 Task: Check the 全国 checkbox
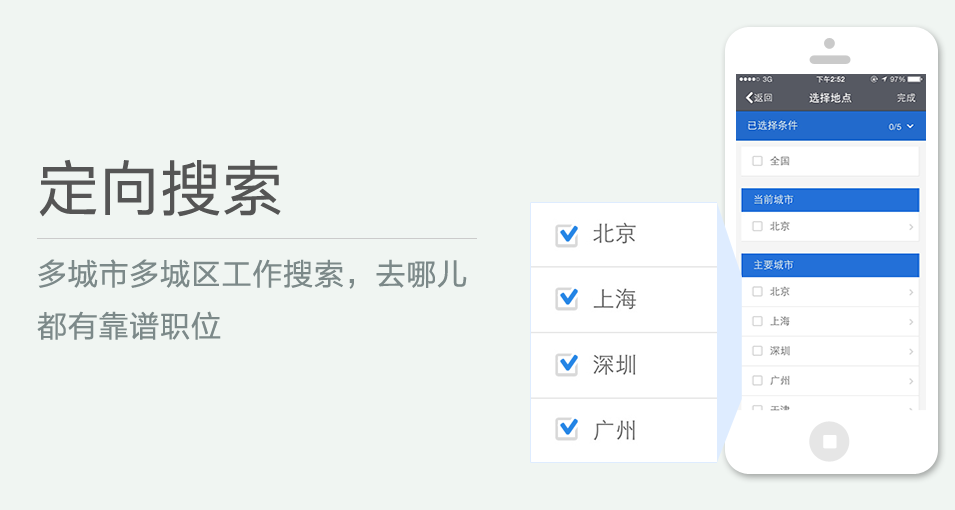pyautogui.click(x=757, y=161)
